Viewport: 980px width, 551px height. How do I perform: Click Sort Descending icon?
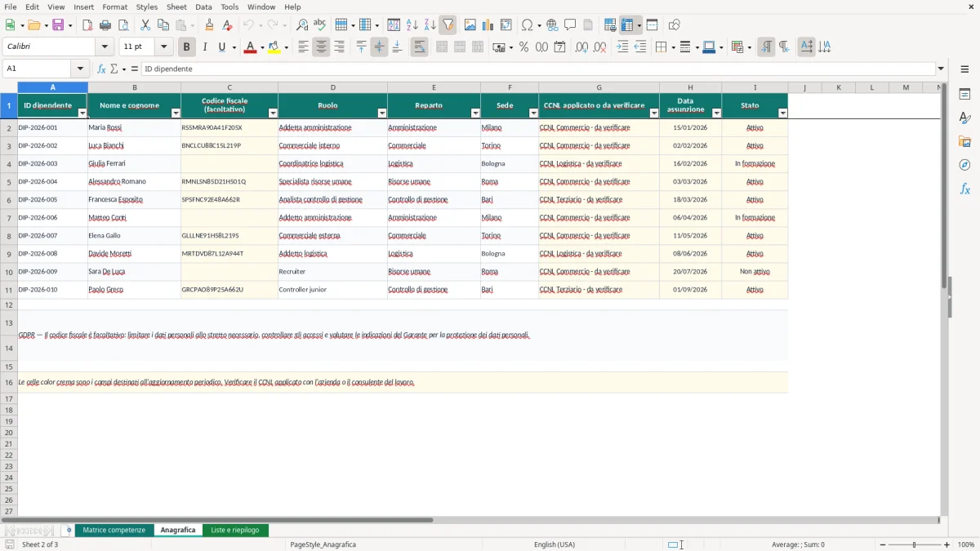coord(430,25)
